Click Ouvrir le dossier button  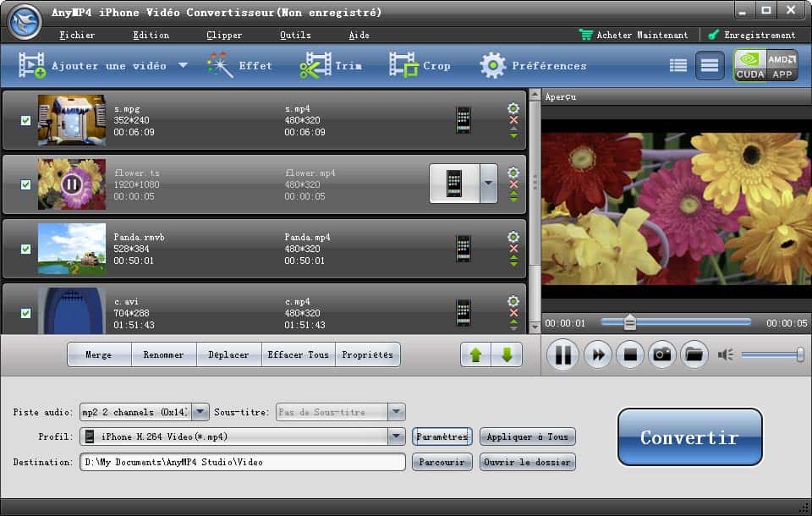point(527,462)
